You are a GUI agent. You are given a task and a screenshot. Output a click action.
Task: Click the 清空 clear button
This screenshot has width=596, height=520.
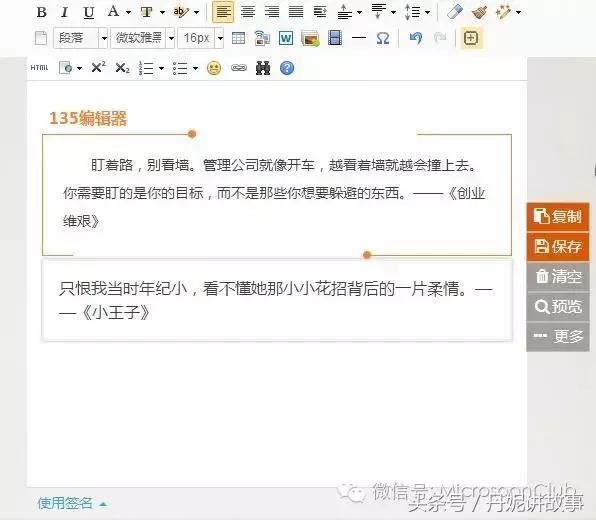pyautogui.click(x=558, y=276)
